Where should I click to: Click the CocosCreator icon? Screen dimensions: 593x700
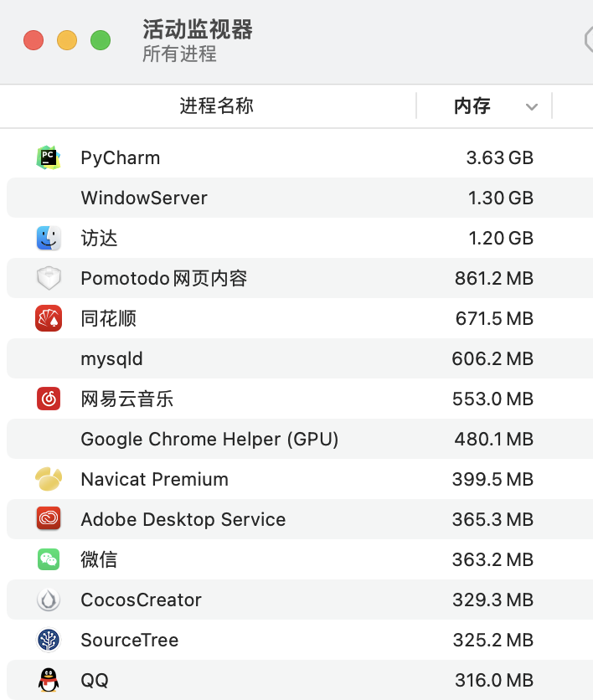pyautogui.click(x=49, y=600)
